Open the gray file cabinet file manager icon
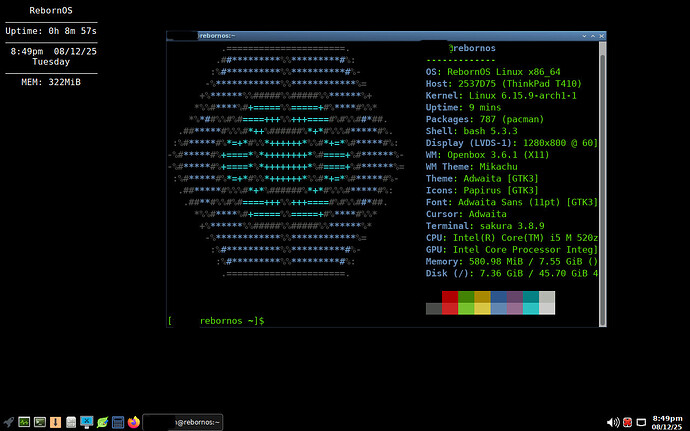690x431 pixels. tap(71, 422)
